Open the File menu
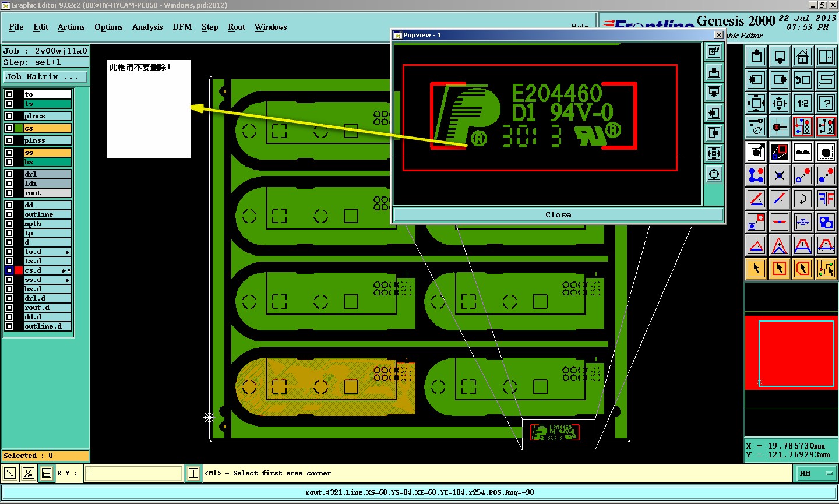 [x=16, y=27]
